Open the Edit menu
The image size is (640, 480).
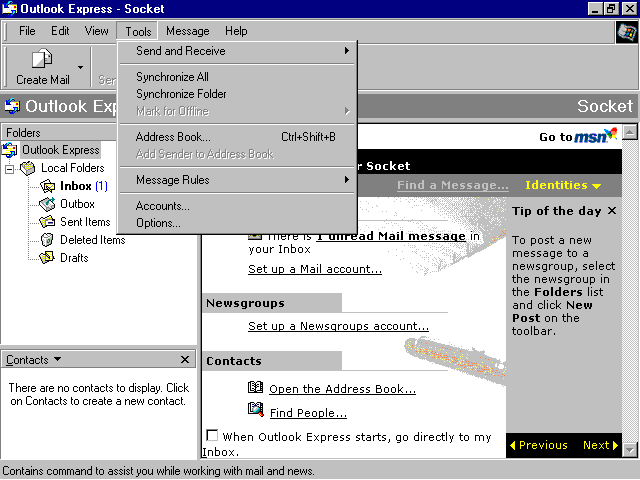tap(60, 31)
